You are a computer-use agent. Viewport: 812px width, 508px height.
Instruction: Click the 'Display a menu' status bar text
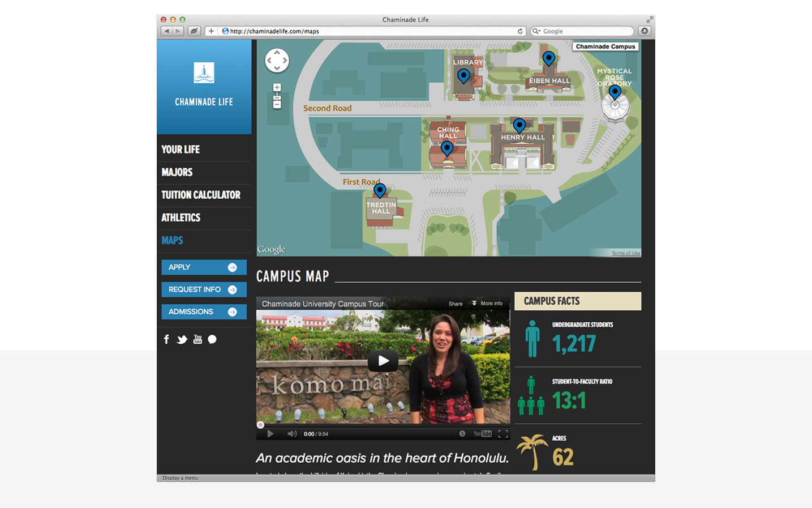tap(180, 478)
